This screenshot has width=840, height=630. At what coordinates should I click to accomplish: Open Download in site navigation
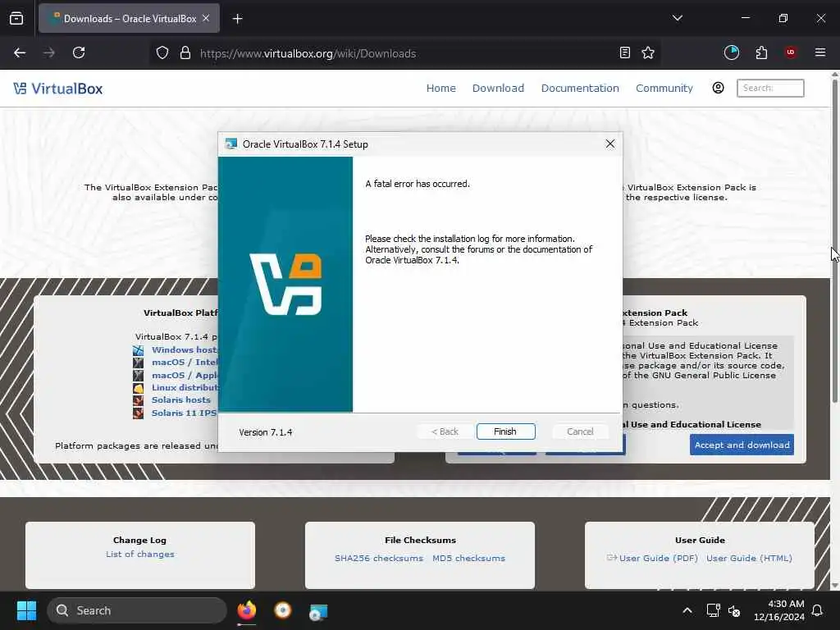(x=498, y=88)
